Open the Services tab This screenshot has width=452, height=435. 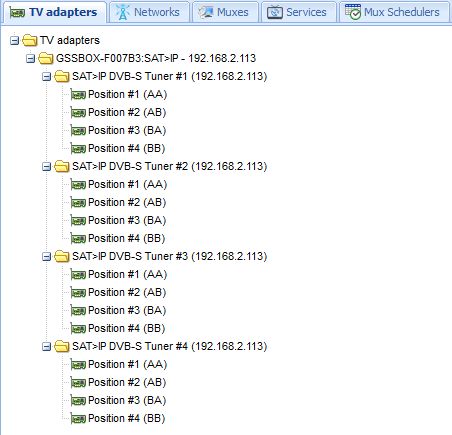click(298, 12)
